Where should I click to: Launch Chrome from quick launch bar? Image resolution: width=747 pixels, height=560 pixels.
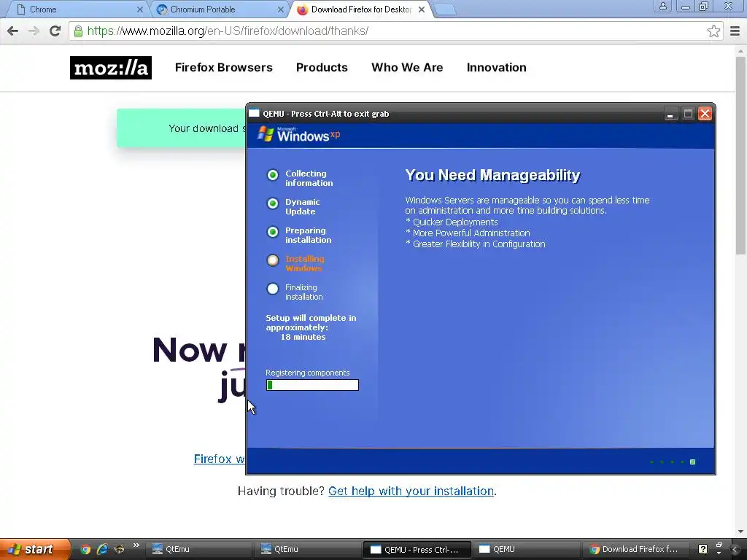pos(85,549)
